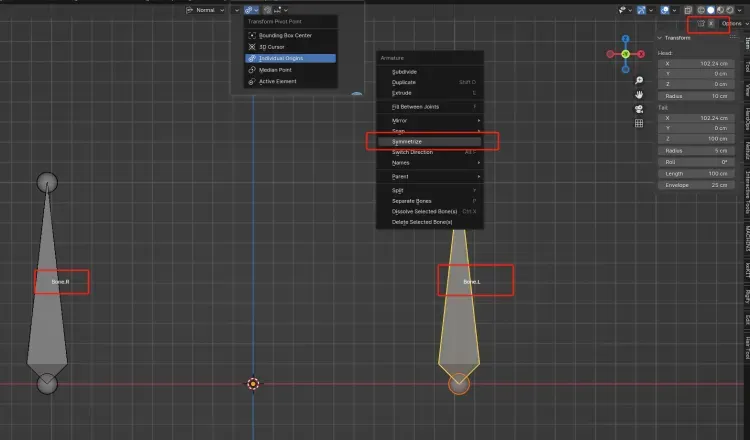Switch to material preview shading
The height and width of the screenshot is (440, 750).
pyautogui.click(x=720, y=10)
